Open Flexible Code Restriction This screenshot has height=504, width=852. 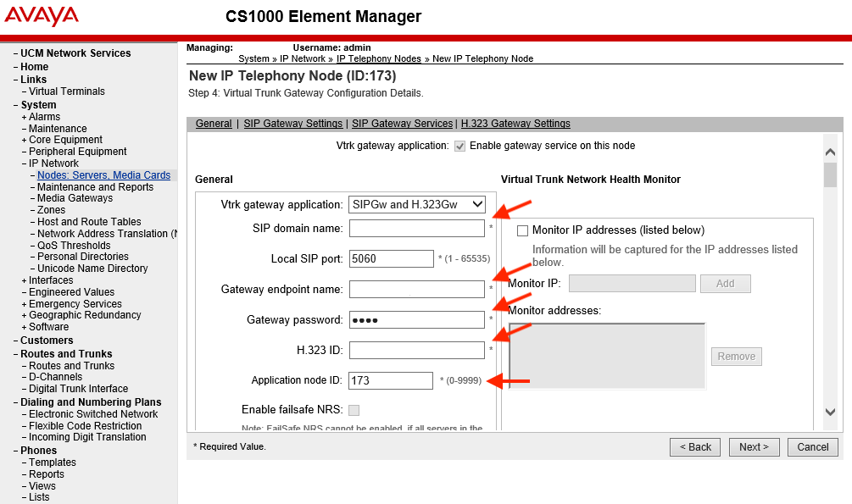click(x=86, y=426)
